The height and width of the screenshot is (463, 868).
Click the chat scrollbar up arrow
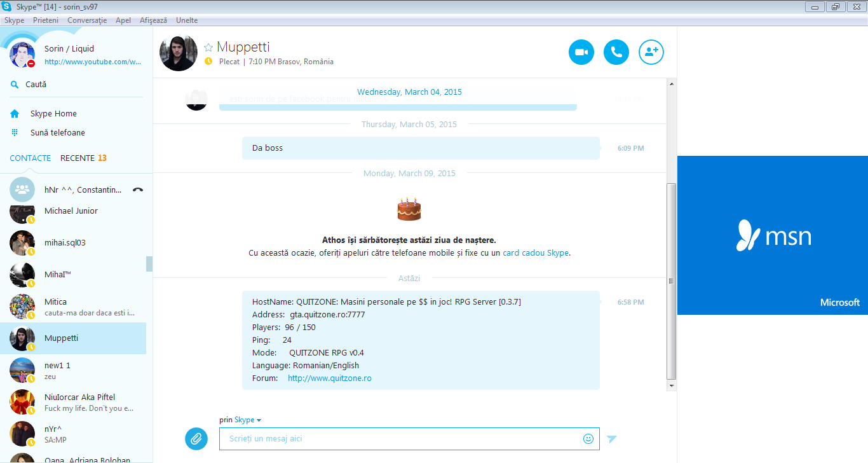[671, 83]
